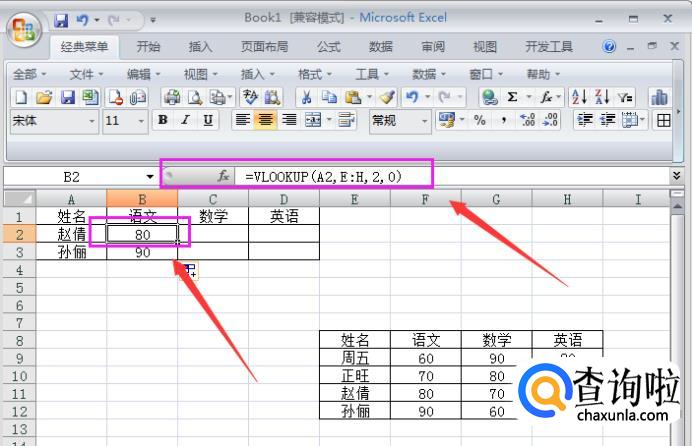Open Paste options dropdown arrow
The height and width of the screenshot is (446, 692).
click(x=369, y=97)
